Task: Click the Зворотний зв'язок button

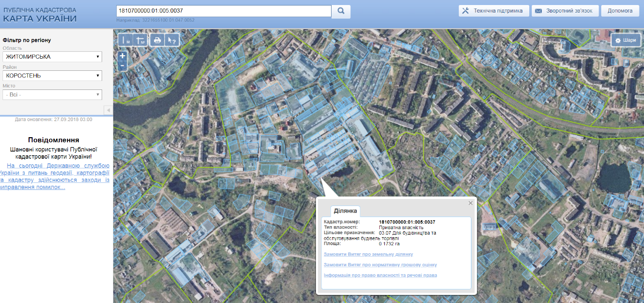Action: tap(565, 11)
